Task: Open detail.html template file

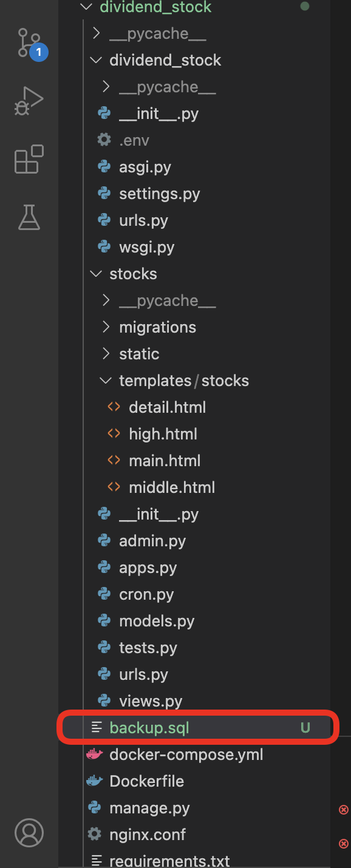Action: coord(167,407)
